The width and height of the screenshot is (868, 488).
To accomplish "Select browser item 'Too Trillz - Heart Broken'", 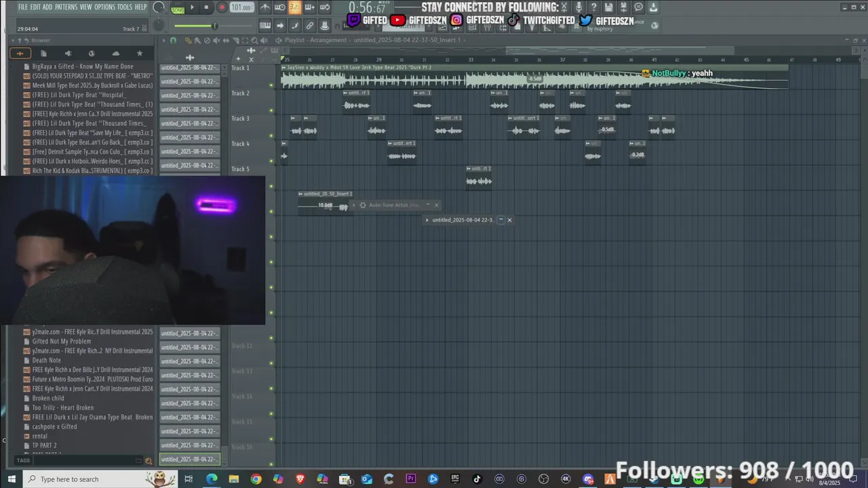I will click(62, 407).
